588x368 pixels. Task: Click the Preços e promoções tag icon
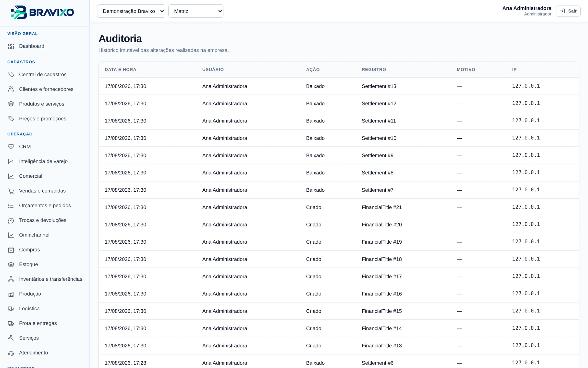[x=11, y=119]
